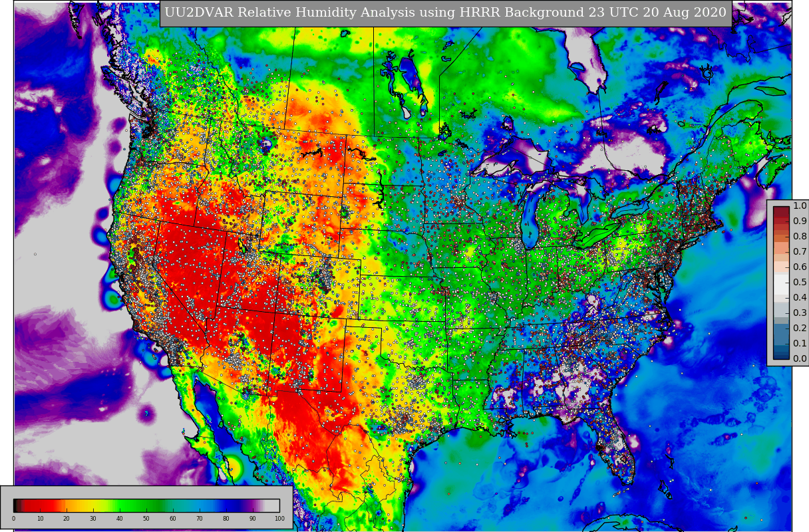Click the "20" tick on humidity colorbar

67,519
